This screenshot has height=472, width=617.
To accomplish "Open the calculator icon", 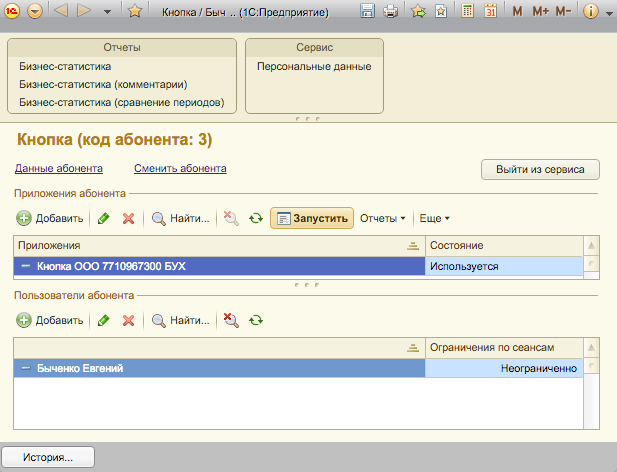I will tap(467, 11).
